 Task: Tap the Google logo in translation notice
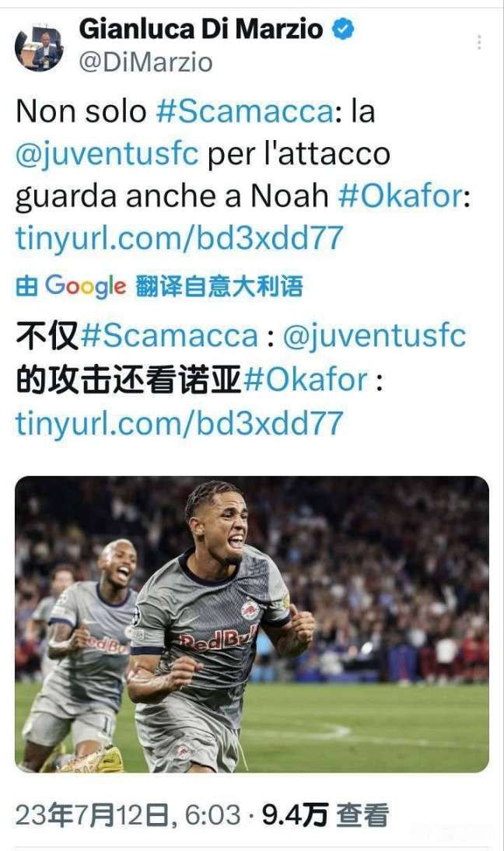(x=86, y=286)
